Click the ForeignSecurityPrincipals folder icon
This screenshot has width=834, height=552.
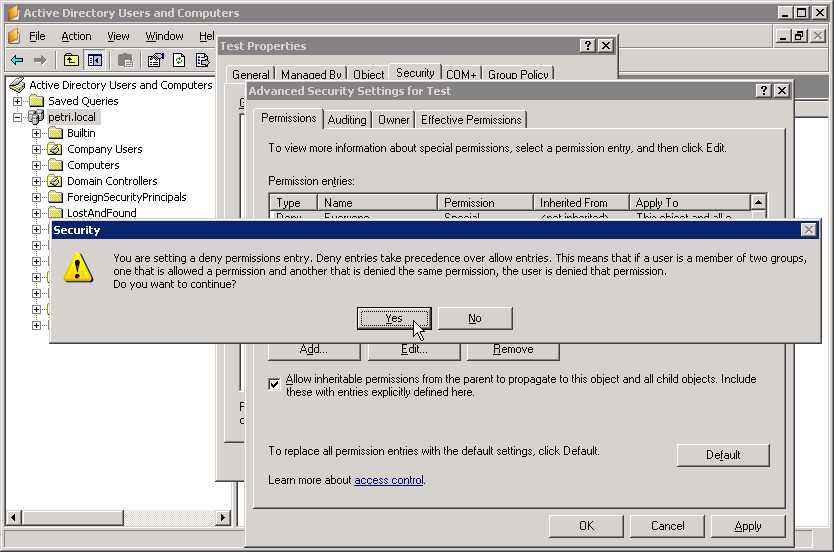click(55, 197)
